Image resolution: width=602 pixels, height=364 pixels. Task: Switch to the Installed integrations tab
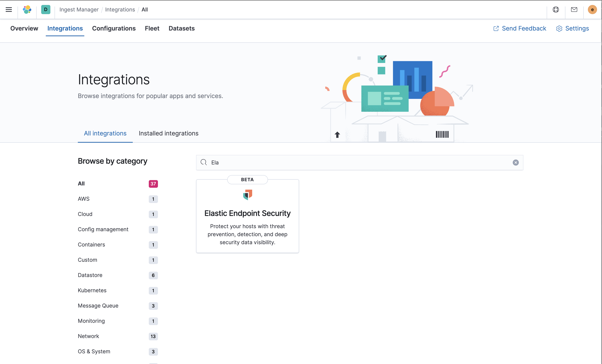coord(168,133)
